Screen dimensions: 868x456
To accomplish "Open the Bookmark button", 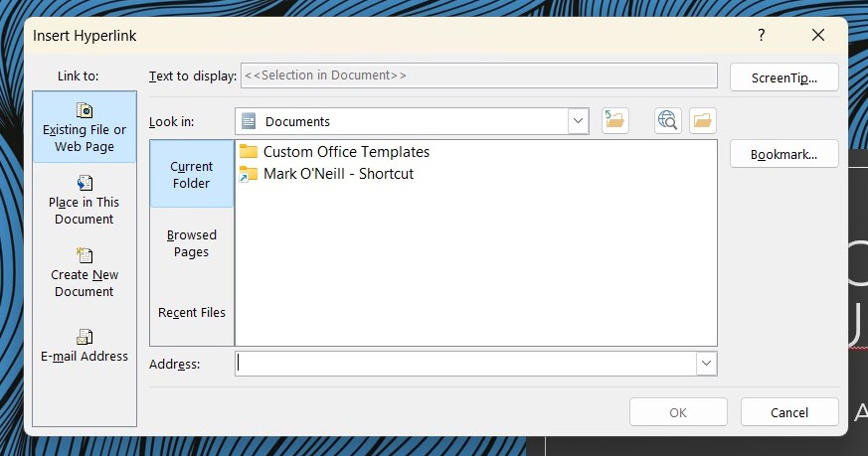I will click(x=783, y=154).
